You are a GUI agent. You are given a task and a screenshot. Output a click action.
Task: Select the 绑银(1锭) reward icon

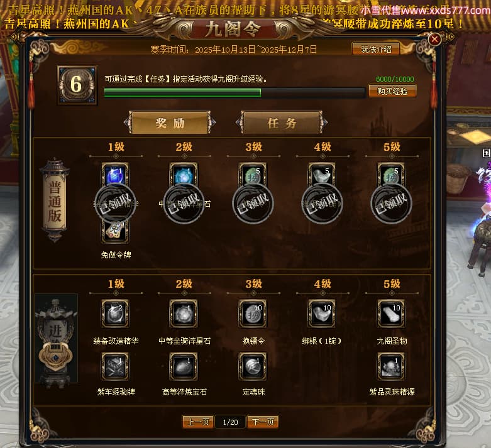[x=322, y=314]
